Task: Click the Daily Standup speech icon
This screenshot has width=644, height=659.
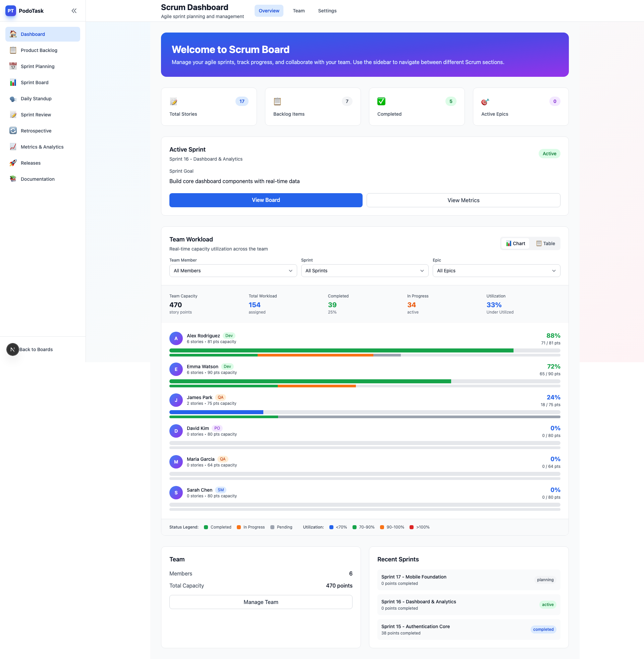Action: pos(13,99)
